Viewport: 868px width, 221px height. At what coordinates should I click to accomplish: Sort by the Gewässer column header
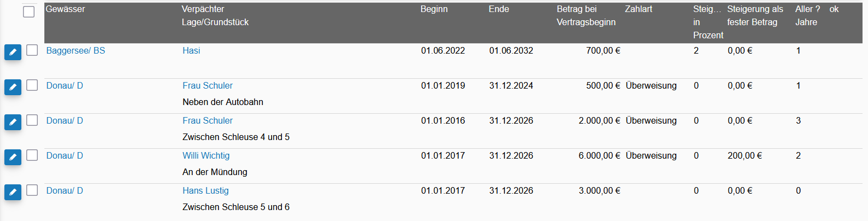click(x=65, y=9)
